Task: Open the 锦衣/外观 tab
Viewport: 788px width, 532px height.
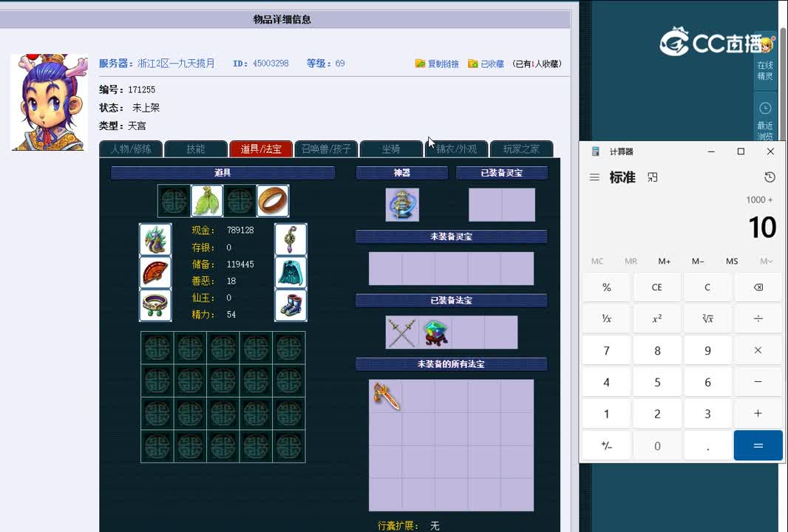Action: 456,149
